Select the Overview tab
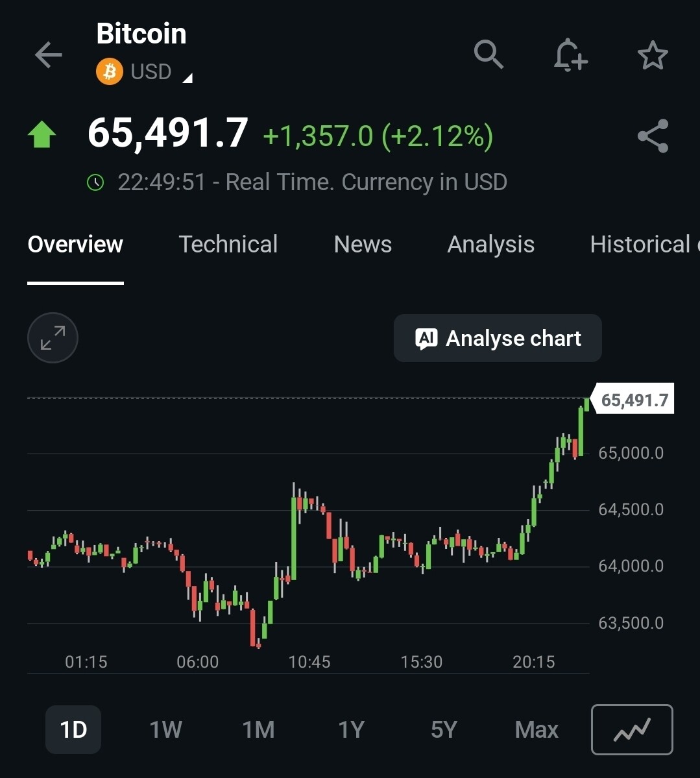This screenshot has width=700, height=778. tap(75, 244)
